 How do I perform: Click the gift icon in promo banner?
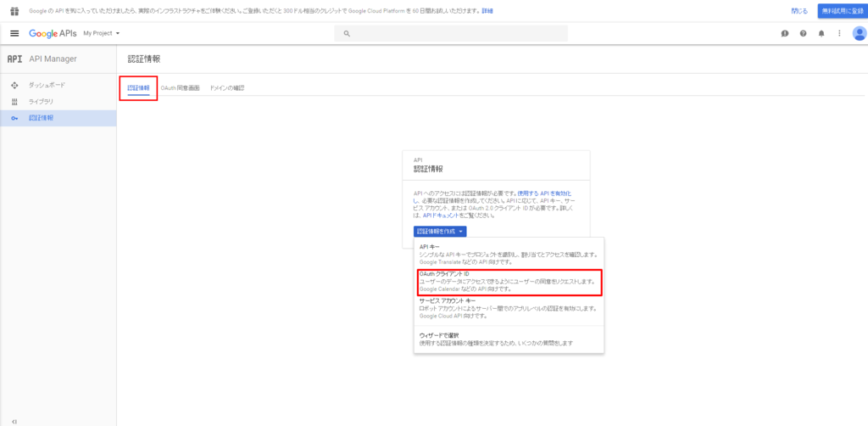(x=15, y=10)
